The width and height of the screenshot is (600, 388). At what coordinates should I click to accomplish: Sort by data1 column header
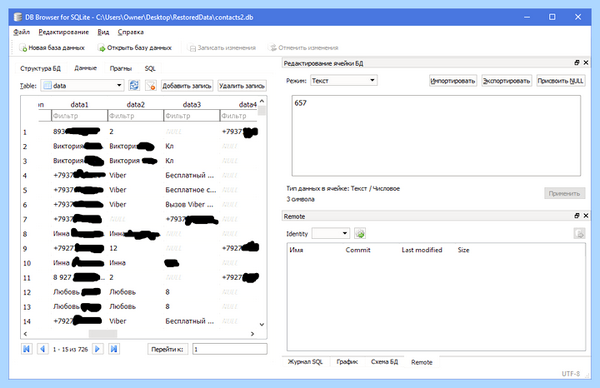79,104
